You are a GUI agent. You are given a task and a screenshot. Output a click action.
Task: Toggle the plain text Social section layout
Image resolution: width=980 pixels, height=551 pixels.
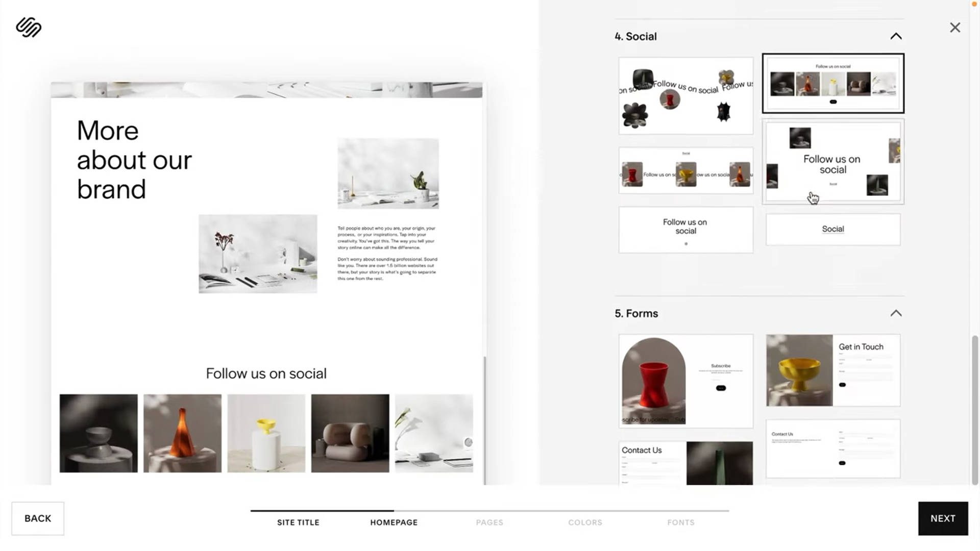pos(832,229)
